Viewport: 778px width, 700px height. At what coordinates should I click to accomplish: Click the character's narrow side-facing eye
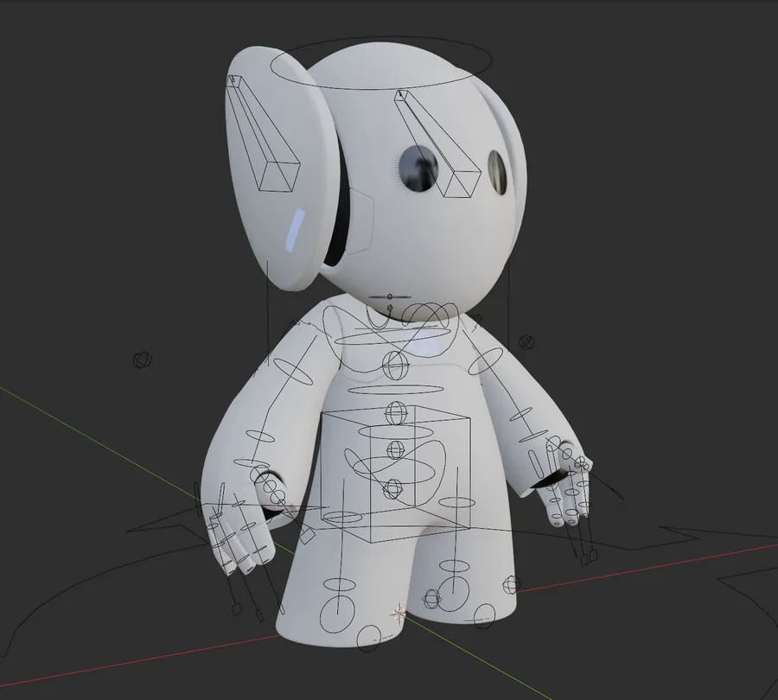click(x=497, y=172)
